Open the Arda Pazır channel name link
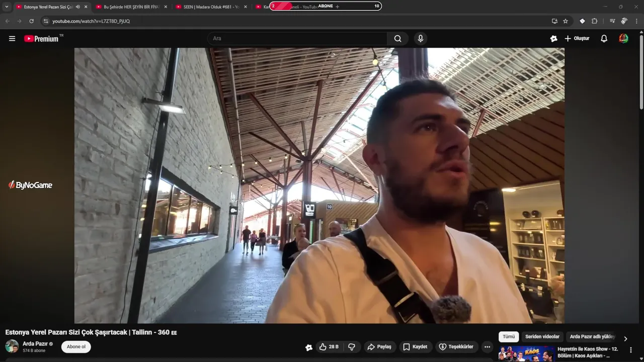Image resolution: width=644 pixels, height=362 pixels. pyautogui.click(x=35, y=344)
